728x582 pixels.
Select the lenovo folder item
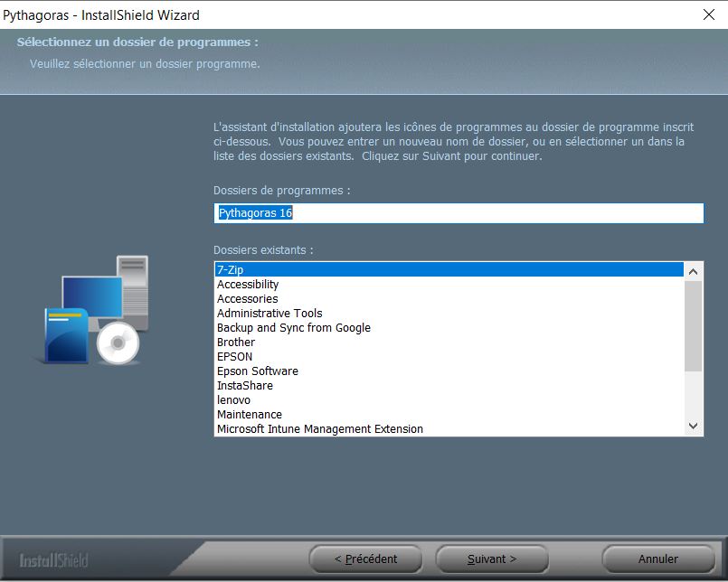coord(449,399)
